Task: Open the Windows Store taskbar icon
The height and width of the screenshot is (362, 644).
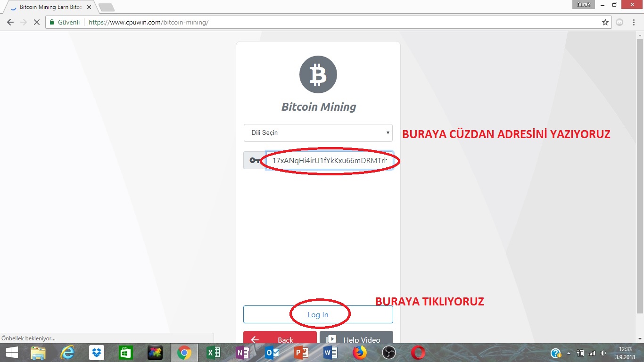Action: pyautogui.click(x=126, y=353)
